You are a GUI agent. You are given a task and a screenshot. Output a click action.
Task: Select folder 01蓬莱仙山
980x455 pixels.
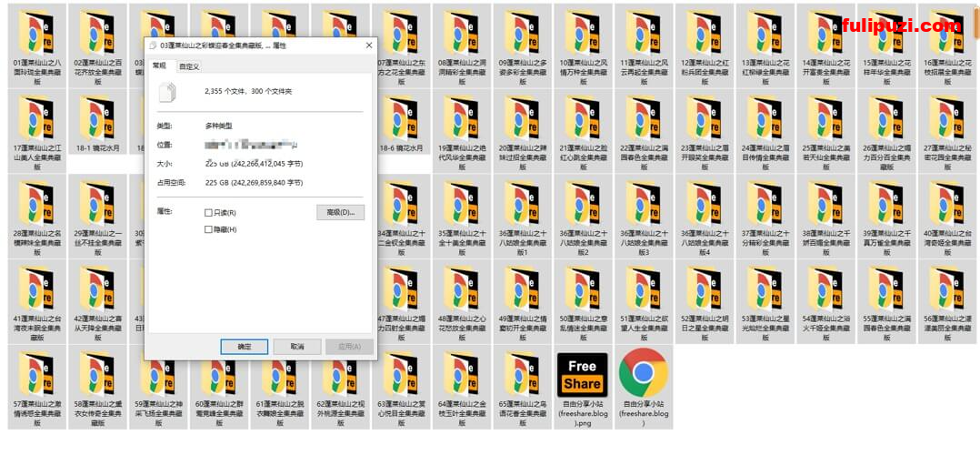coord(37,45)
